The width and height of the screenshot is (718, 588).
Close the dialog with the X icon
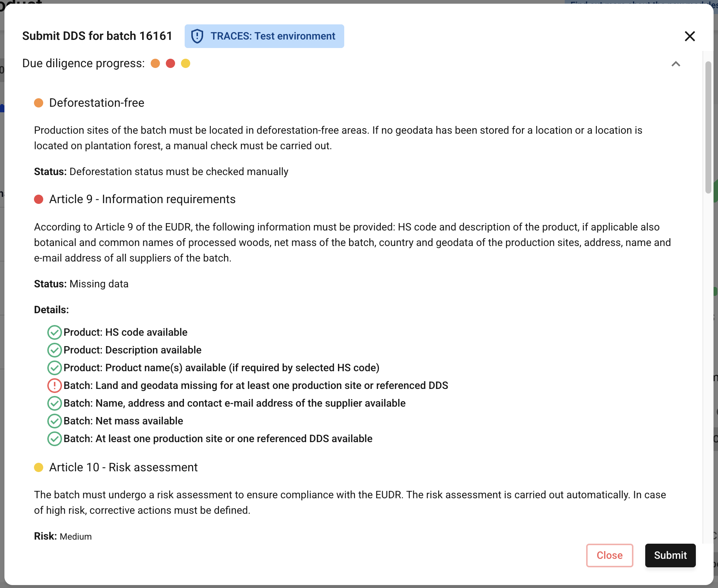[x=690, y=36]
